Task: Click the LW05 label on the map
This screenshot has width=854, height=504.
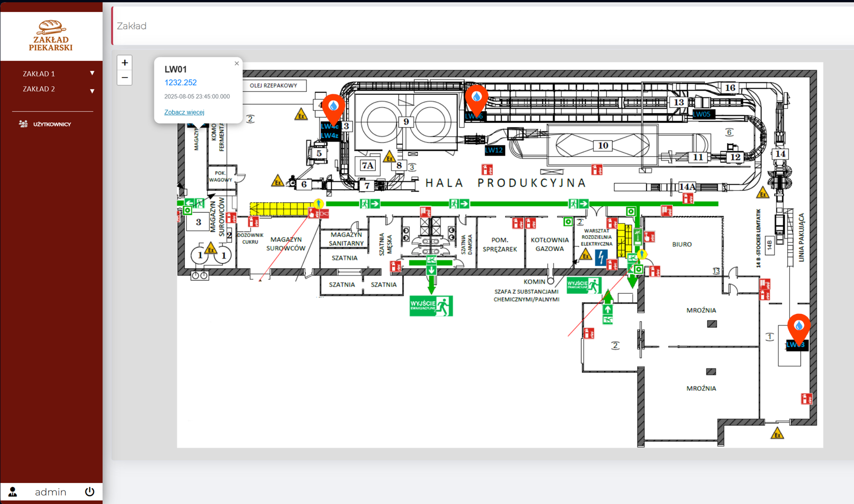Action: (702, 114)
